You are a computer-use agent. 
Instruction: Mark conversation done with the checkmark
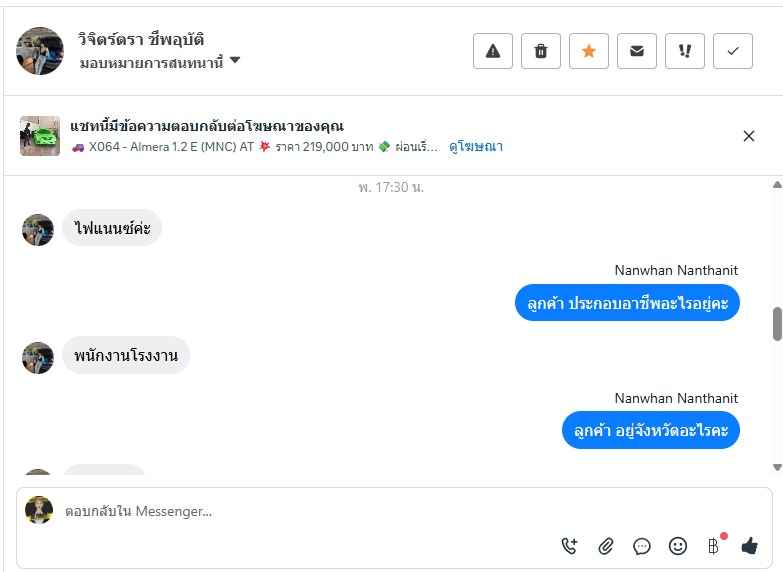tap(733, 51)
